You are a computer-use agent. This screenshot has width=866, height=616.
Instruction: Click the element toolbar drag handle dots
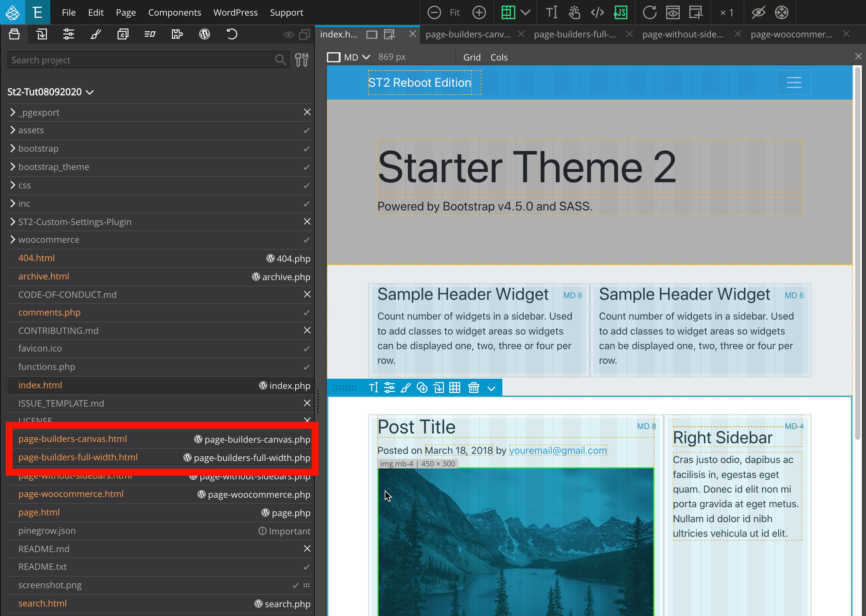pyautogui.click(x=344, y=388)
